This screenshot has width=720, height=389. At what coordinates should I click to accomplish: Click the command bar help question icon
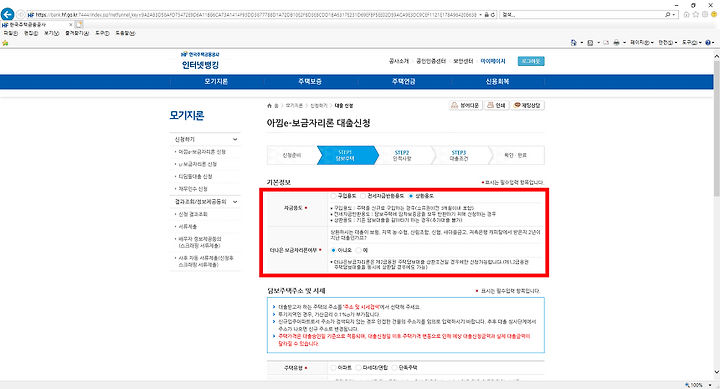click(x=708, y=42)
